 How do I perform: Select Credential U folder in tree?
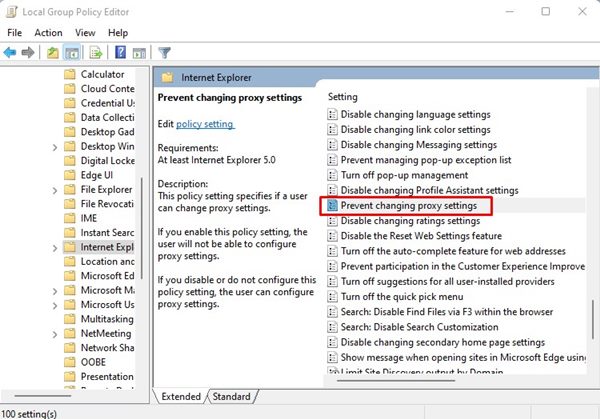99,103
